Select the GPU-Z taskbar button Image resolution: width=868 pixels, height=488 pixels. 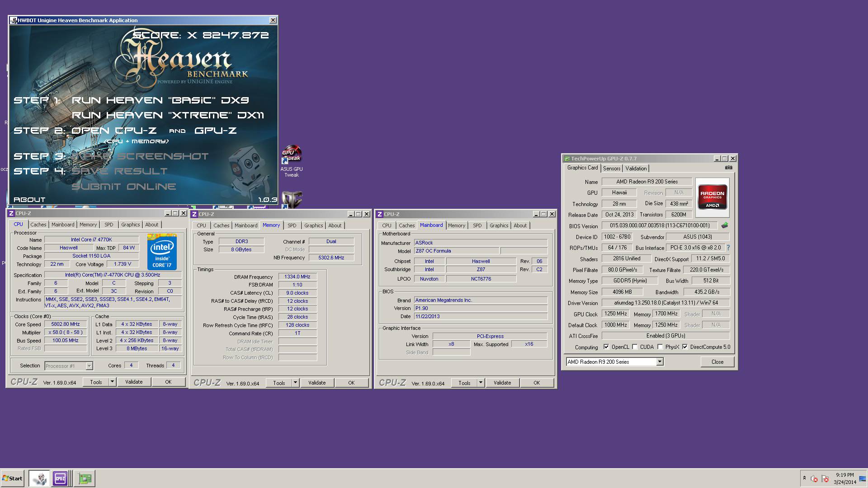pyautogui.click(x=85, y=479)
